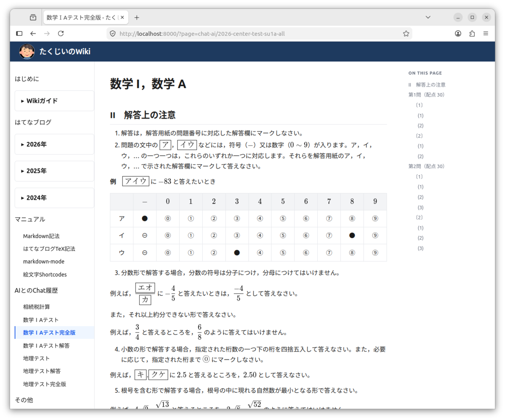This screenshot has height=420, width=505.
Task: Open the 地理テスト sidebar page
Action: click(37, 358)
